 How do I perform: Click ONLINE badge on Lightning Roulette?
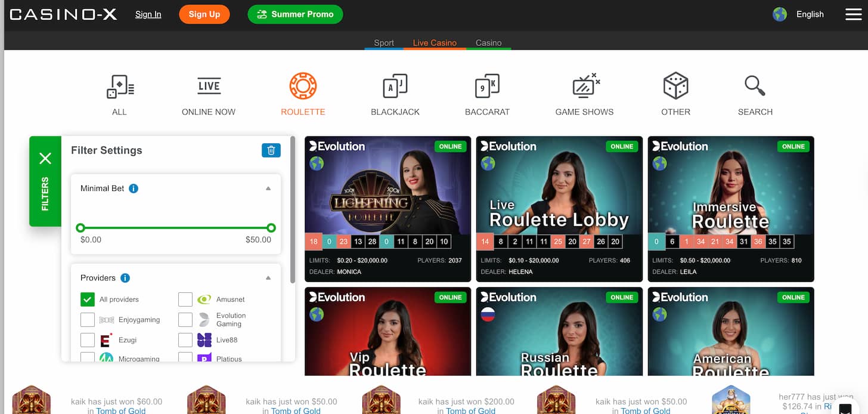(x=450, y=146)
